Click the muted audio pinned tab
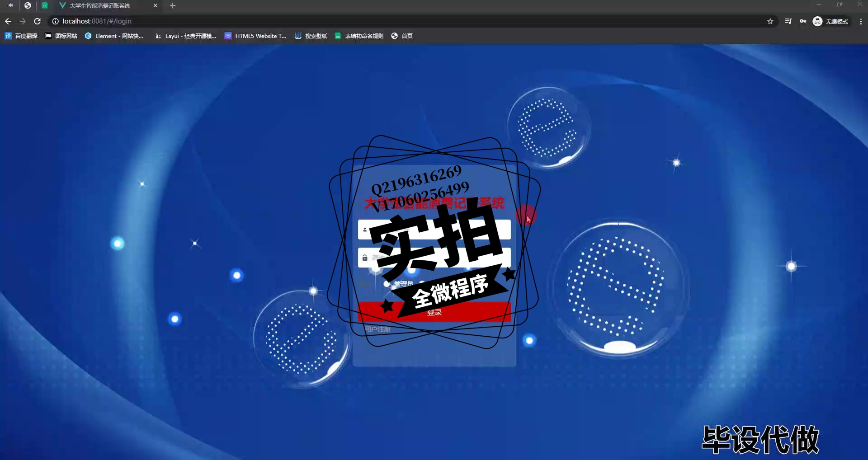The height and width of the screenshot is (460, 868). point(10,5)
